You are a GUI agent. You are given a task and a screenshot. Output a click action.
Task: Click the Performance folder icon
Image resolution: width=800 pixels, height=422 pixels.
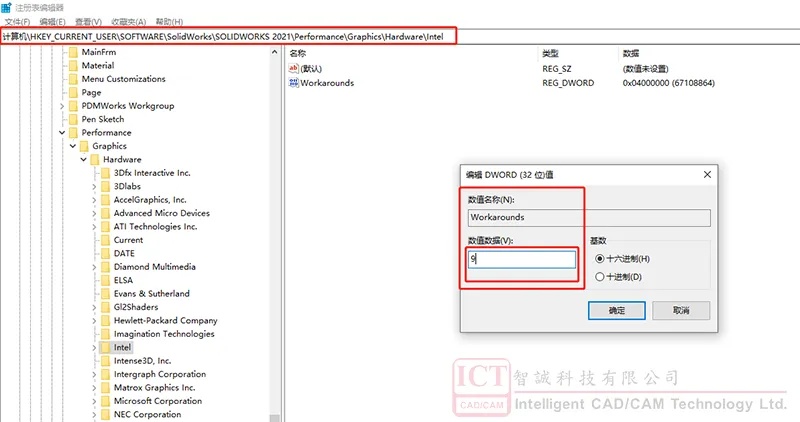pos(73,133)
